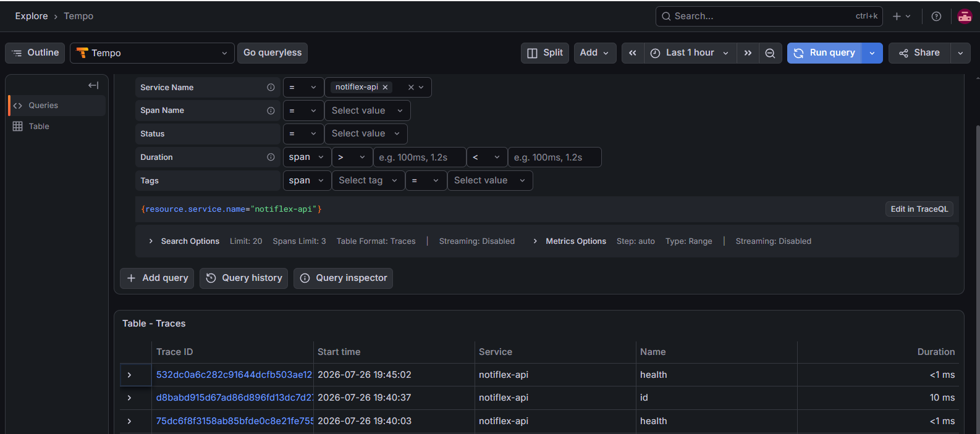The image size is (980, 434).
Task: Open Share options dropdown arrow
Action: coord(960,53)
